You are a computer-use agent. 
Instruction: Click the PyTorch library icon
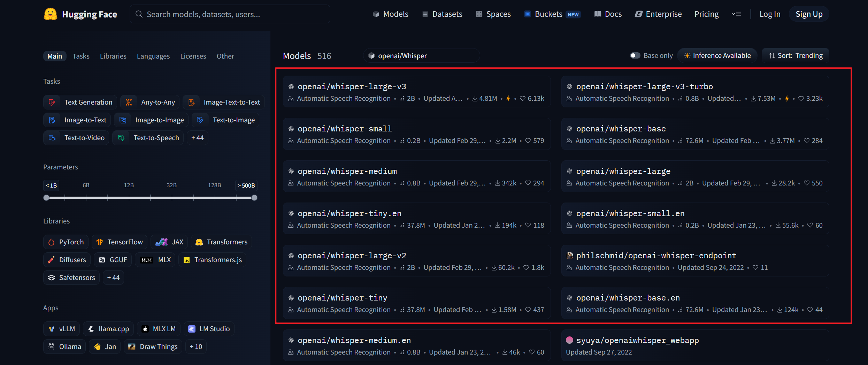[51, 242]
